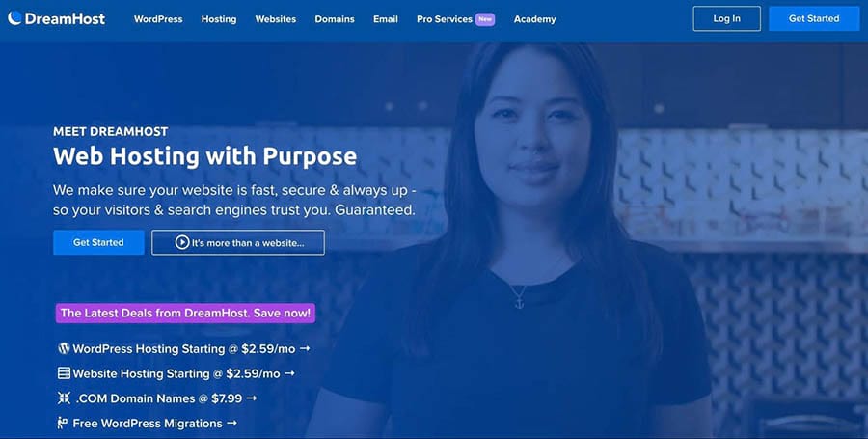Screen dimensions: 868x439
Task: Click the domain icon beside .COM Domain Names
Action: [64, 398]
